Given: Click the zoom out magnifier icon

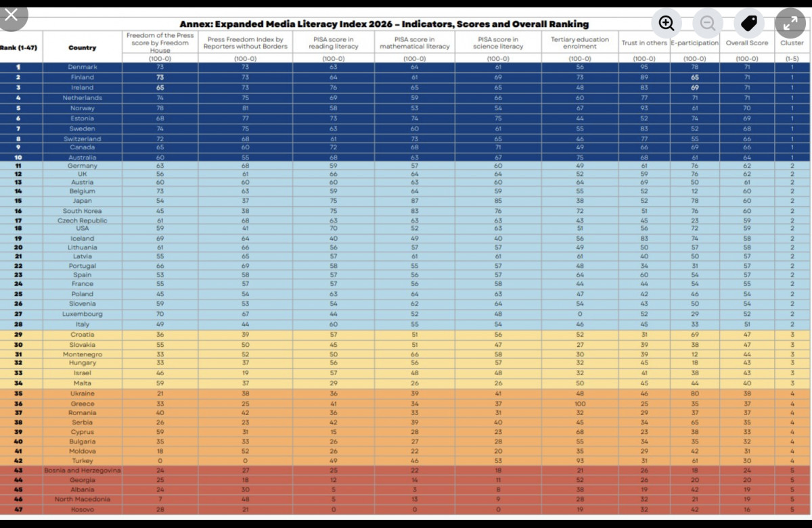Looking at the screenshot, I should click(x=708, y=24).
